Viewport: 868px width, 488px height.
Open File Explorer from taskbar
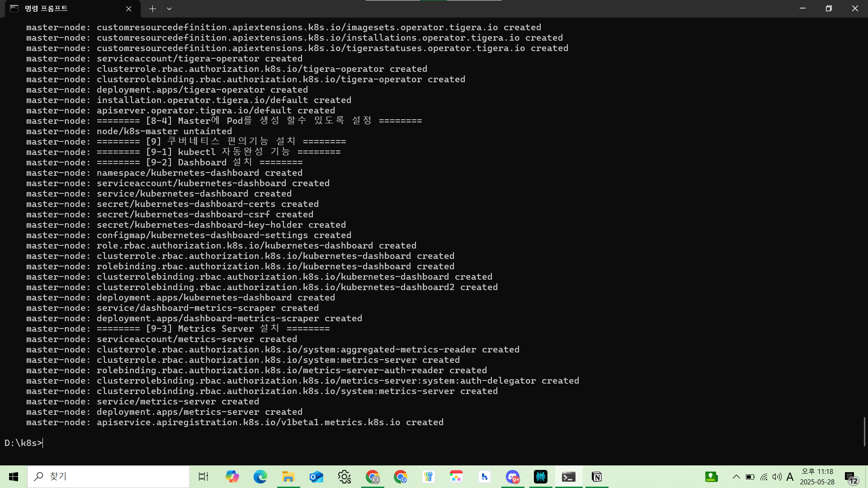pyautogui.click(x=288, y=477)
